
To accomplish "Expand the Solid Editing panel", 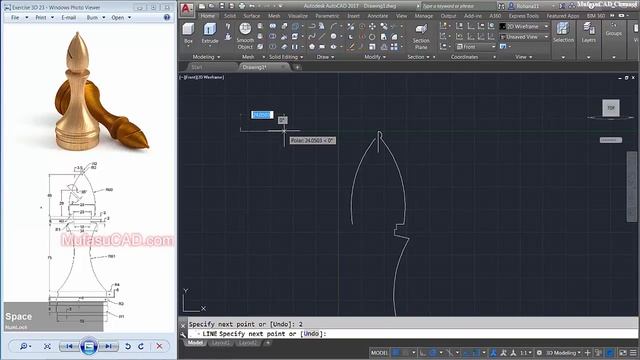I will [x=286, y=57].
